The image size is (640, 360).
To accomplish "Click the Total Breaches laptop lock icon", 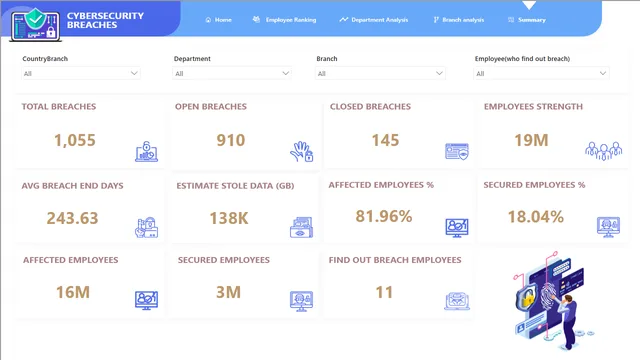I will point(147,151).
